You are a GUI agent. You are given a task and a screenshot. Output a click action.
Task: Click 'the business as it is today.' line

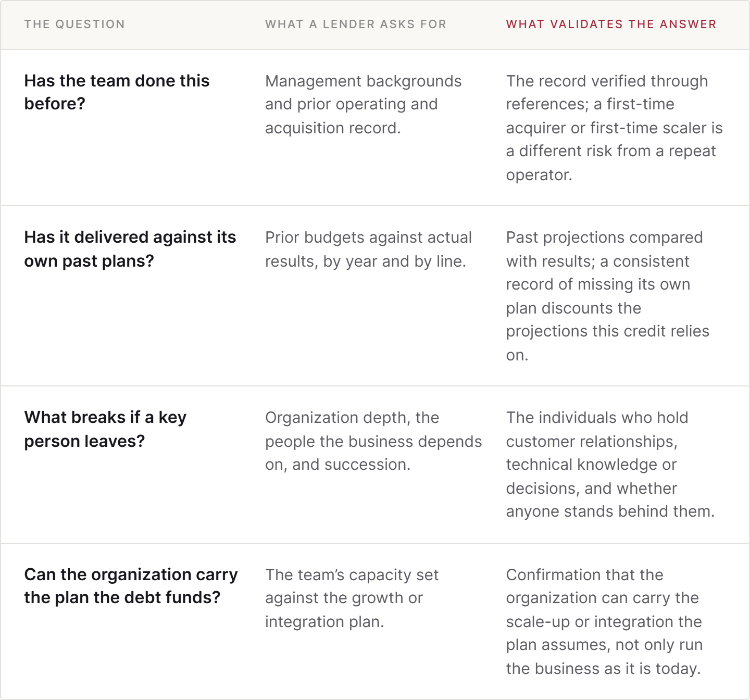(604, 668)
